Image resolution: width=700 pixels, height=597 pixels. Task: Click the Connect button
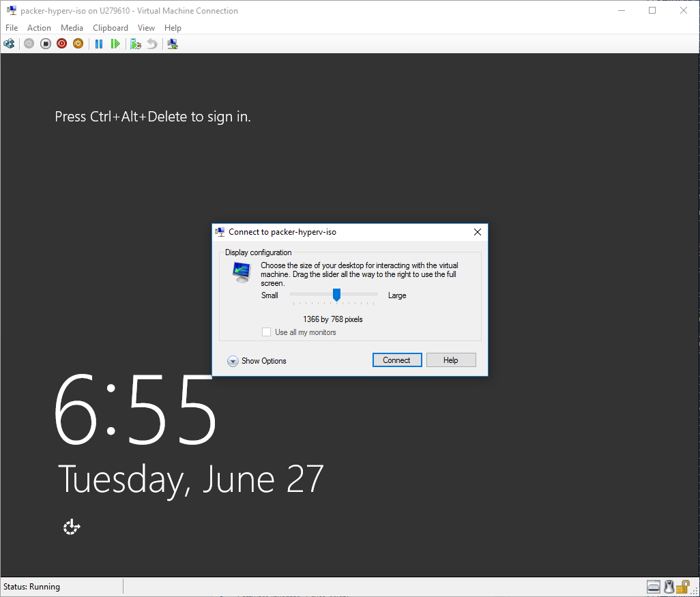(x=397, y=360)
